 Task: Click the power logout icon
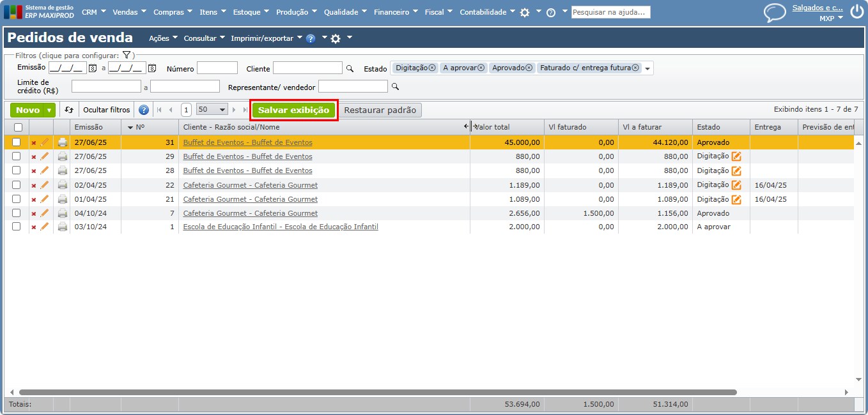[856, 11]
